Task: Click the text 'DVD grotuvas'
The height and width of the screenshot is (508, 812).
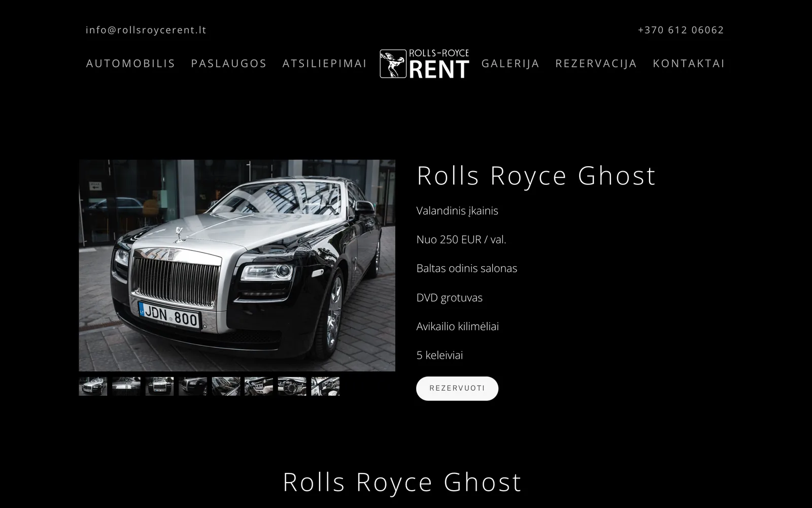Action: point(450,298)
